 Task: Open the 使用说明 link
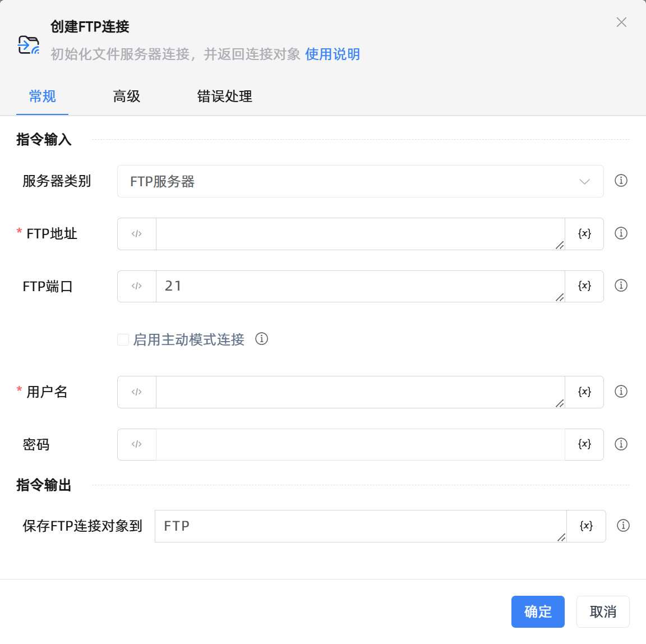pyautogui.click(x=333, y=54)
